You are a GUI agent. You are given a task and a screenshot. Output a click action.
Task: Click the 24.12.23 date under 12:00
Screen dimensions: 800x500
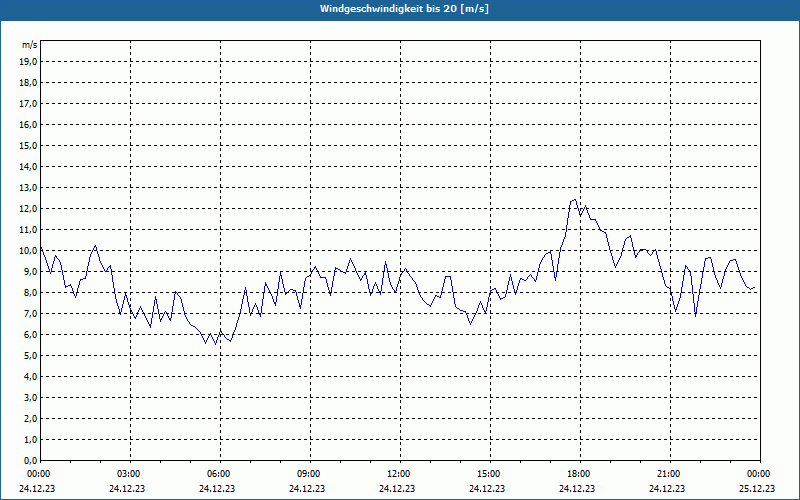(x=397, y=488)
